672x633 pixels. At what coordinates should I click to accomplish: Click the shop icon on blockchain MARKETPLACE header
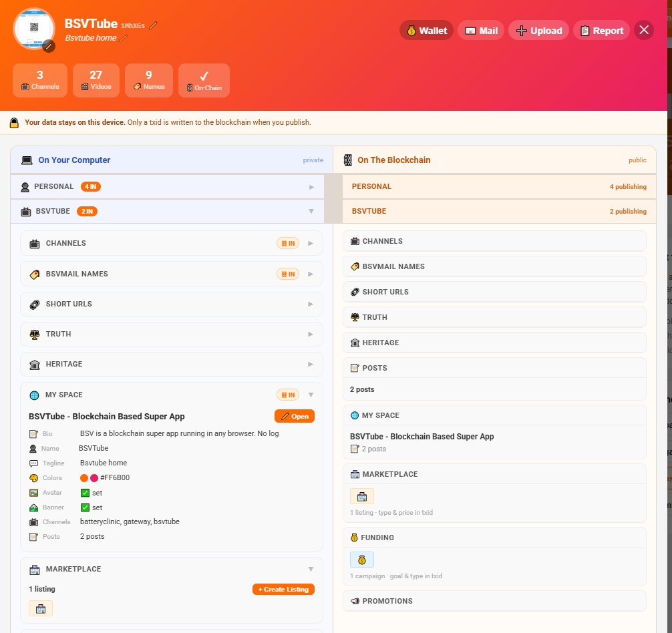click(355, 474)
